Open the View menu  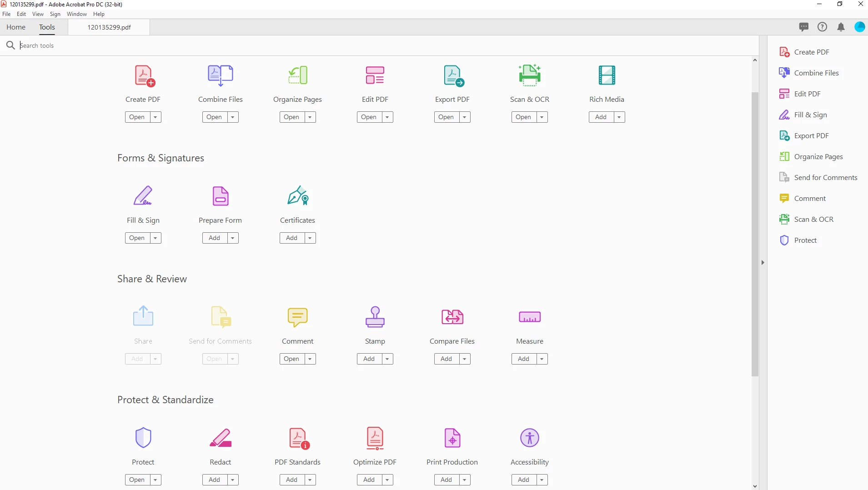(38, 14)
